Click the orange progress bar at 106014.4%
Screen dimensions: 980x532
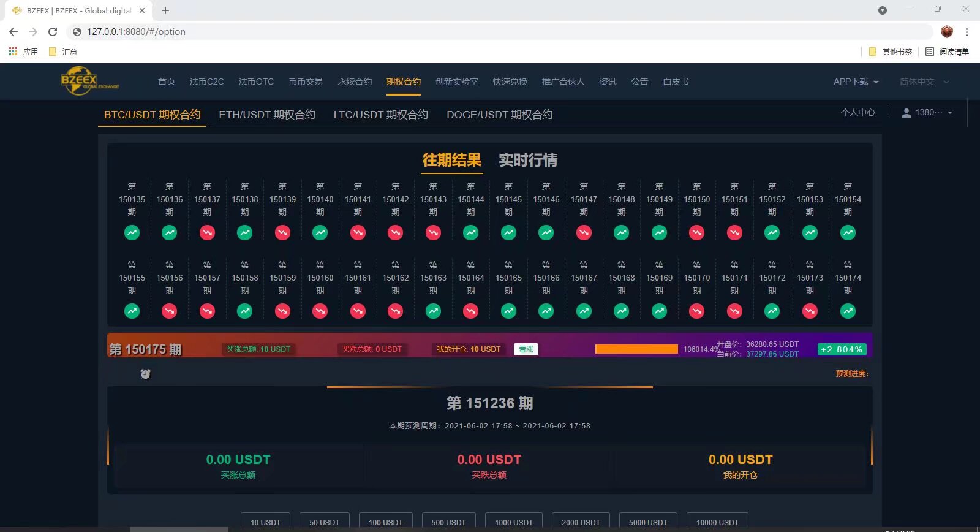[636, 349]
